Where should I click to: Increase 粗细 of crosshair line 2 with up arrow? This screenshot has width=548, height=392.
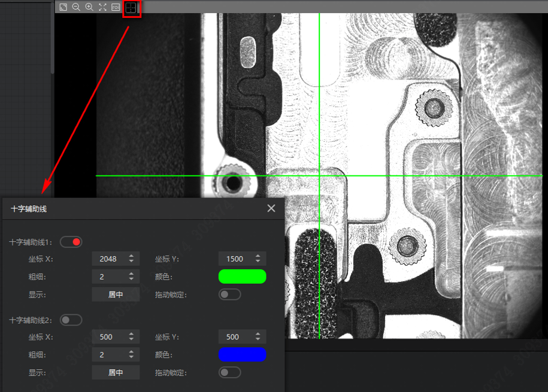[x=131, y=352]
